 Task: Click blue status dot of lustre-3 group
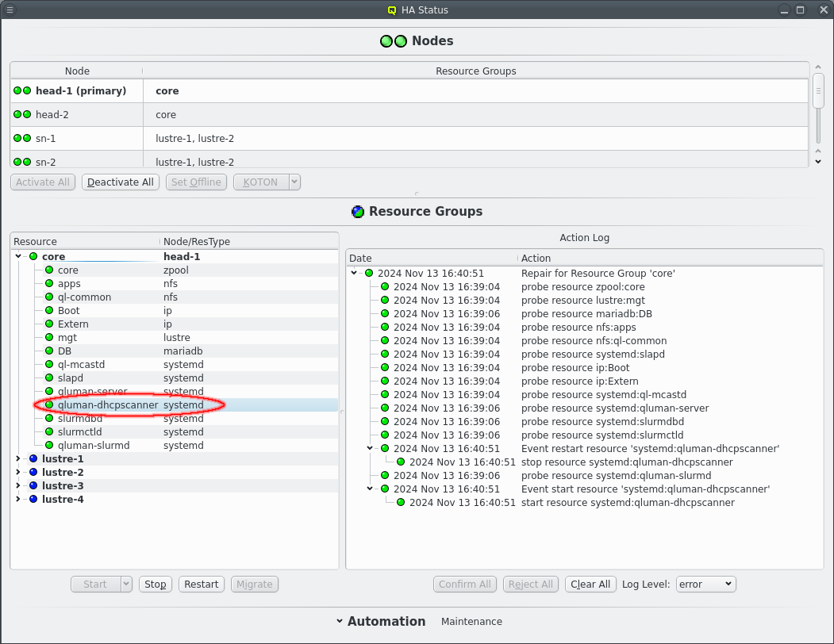coord(33,485)
